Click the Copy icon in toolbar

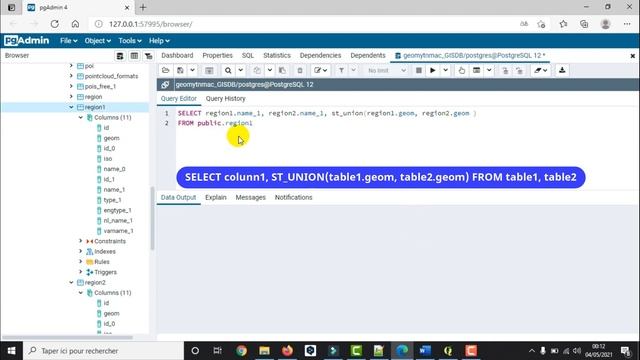257,71
